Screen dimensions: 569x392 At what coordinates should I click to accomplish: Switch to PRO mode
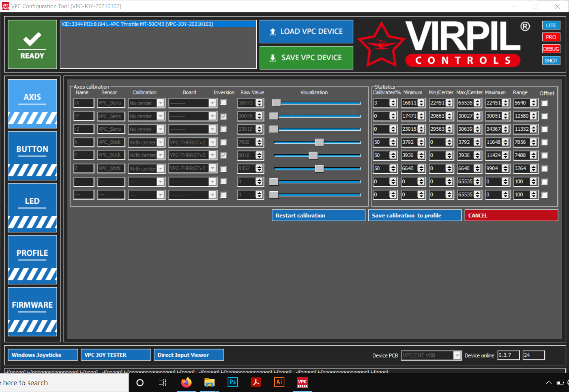(551, 37)
